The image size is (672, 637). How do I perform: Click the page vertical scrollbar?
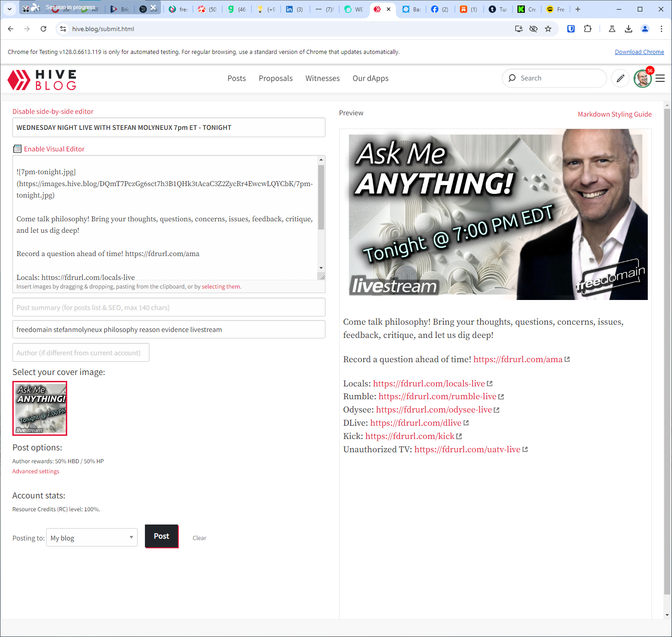click(x=667, y=351)
